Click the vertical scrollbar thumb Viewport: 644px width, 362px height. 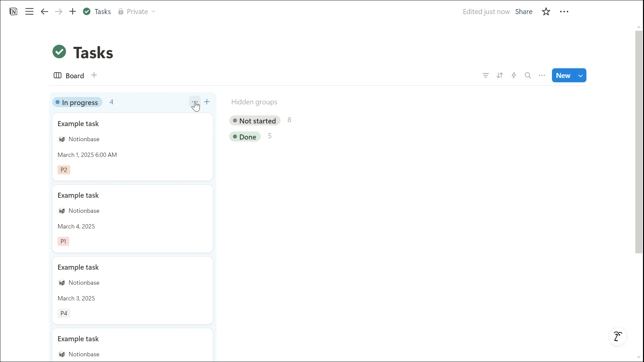(x=639, y=142)
